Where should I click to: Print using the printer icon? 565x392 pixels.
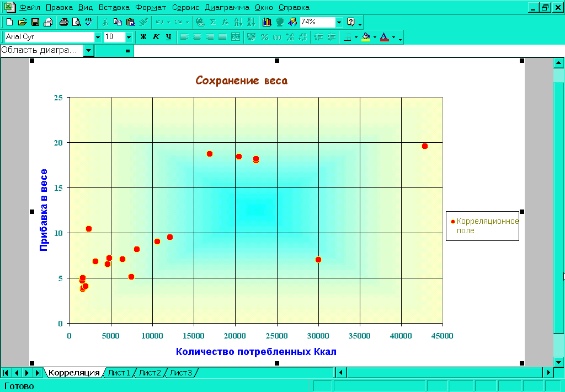[x=64, y=22]
